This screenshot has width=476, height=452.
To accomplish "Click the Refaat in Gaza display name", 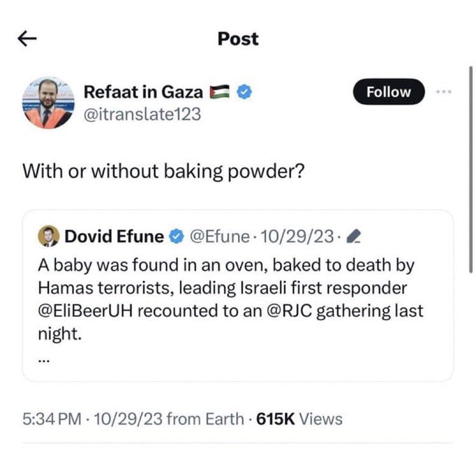I will click(x=143, y=92).
